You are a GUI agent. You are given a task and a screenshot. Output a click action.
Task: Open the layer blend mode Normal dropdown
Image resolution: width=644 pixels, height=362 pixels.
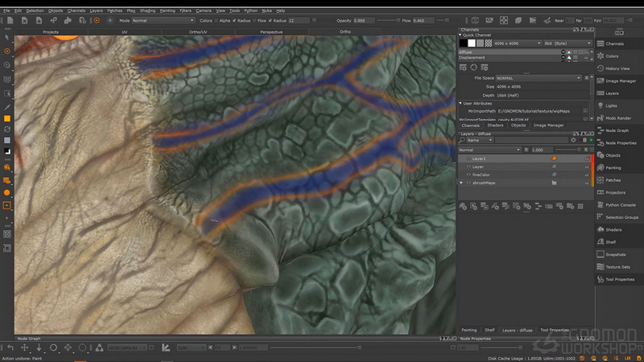pos(489,150)
